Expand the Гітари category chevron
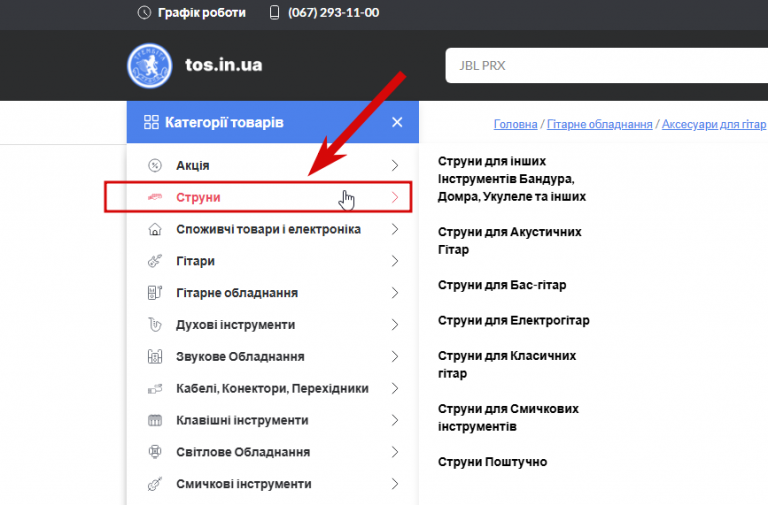Screen dimensions: 768x505 (395, 261)
